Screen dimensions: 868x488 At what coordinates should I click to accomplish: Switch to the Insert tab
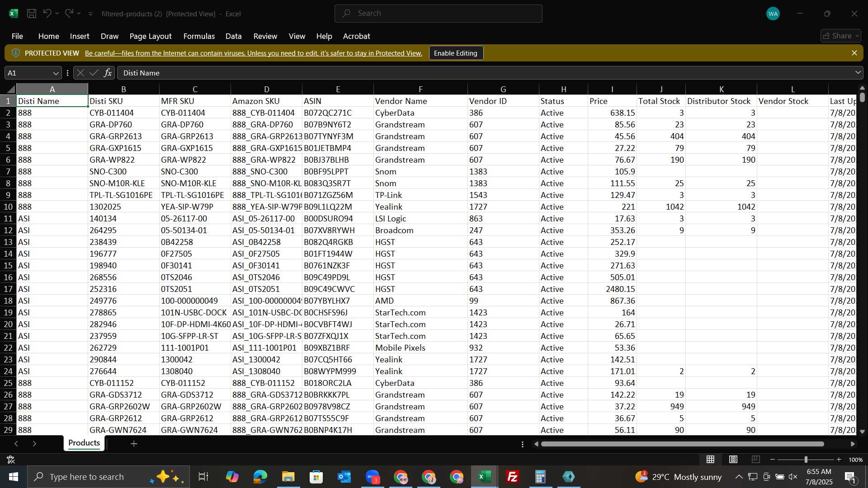(x=80, y=36)
